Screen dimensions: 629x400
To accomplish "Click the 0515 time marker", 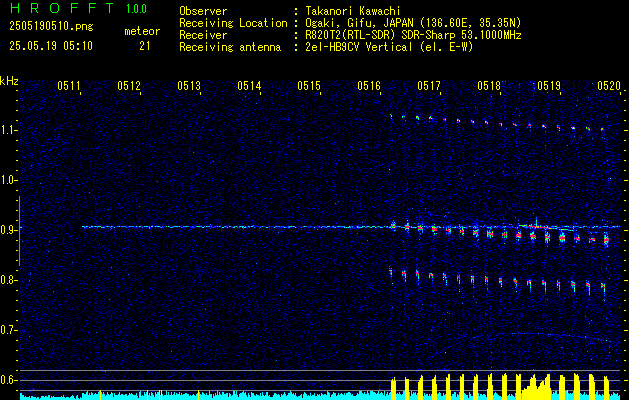I will [309, 86].
